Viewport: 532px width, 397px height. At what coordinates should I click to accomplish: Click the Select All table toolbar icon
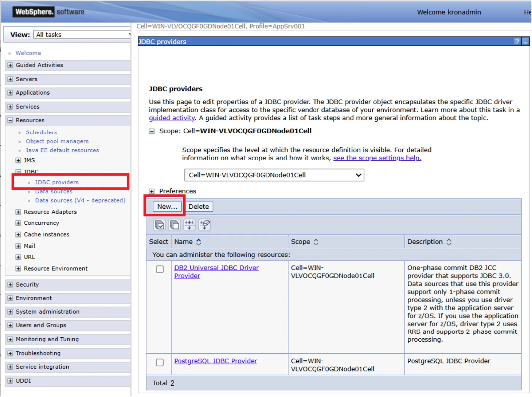[x=160, y=225]
